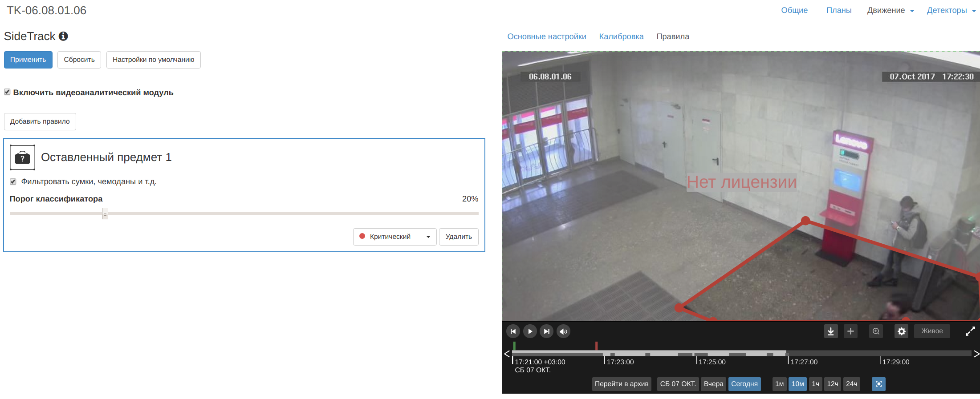Toggle the player sound icon
This screenshot has height=399, width=980.
click(563, 331)
